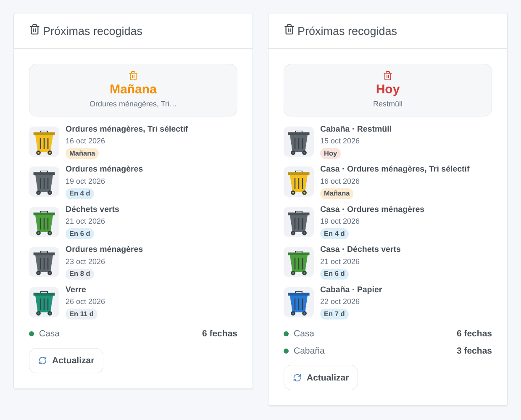Click the yellow bin icon for 16 oct in left card
The image size is (521, 420).
pos(44,142)
